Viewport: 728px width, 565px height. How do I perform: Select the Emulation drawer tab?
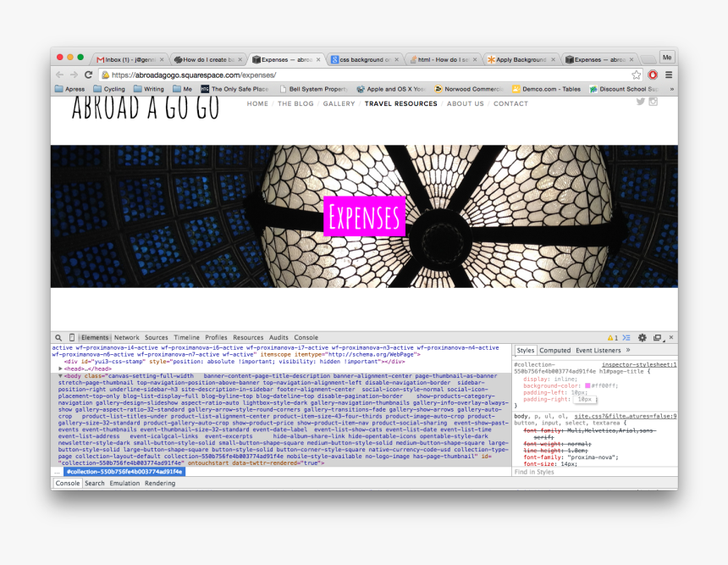[124, 483]
